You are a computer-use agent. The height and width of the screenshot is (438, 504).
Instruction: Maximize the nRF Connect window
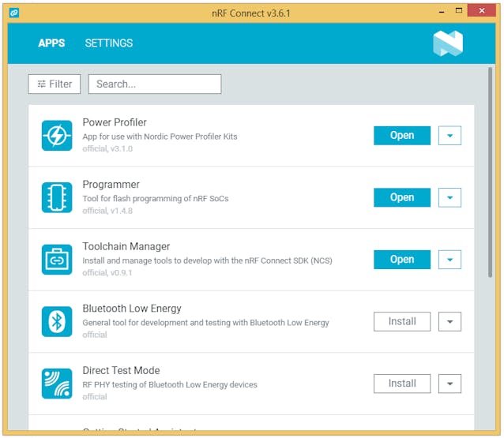459,10
